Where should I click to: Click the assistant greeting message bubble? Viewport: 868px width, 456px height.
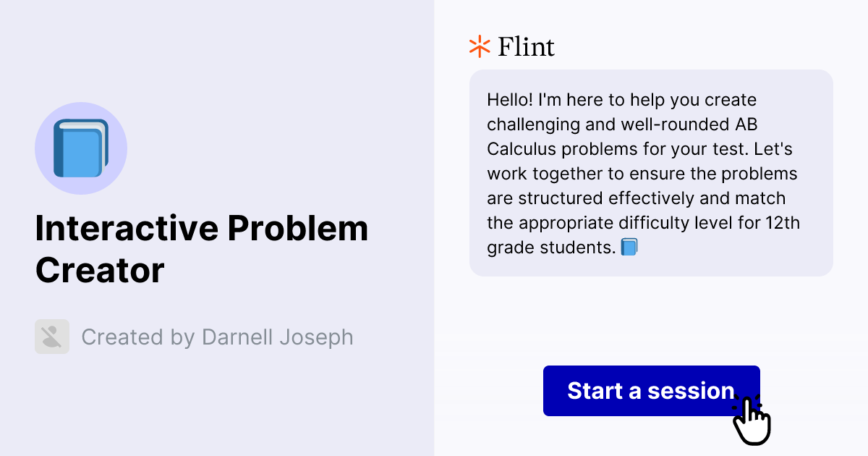tap(651, 172)
